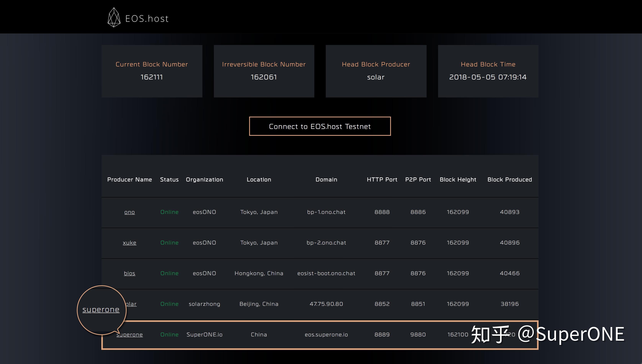Click Online status in superone row
Viewport: 642px width, 364px height.
(x=170, y=335)
